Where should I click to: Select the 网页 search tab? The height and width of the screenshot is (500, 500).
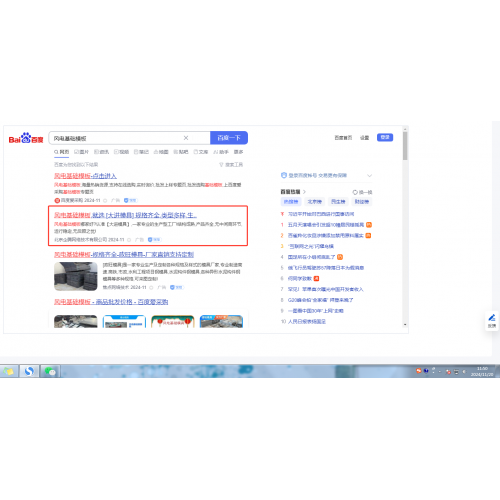[62, 152]
